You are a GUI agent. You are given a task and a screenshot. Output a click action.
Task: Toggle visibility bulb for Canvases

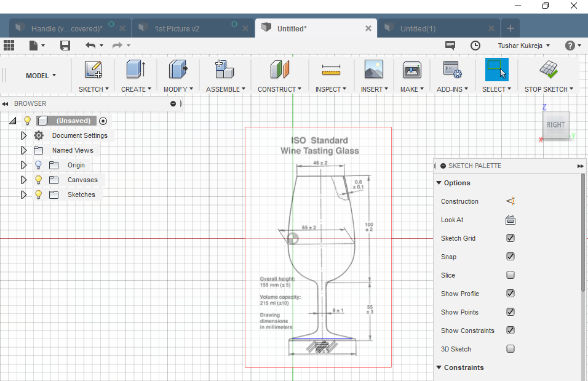(x=38, y=180)
